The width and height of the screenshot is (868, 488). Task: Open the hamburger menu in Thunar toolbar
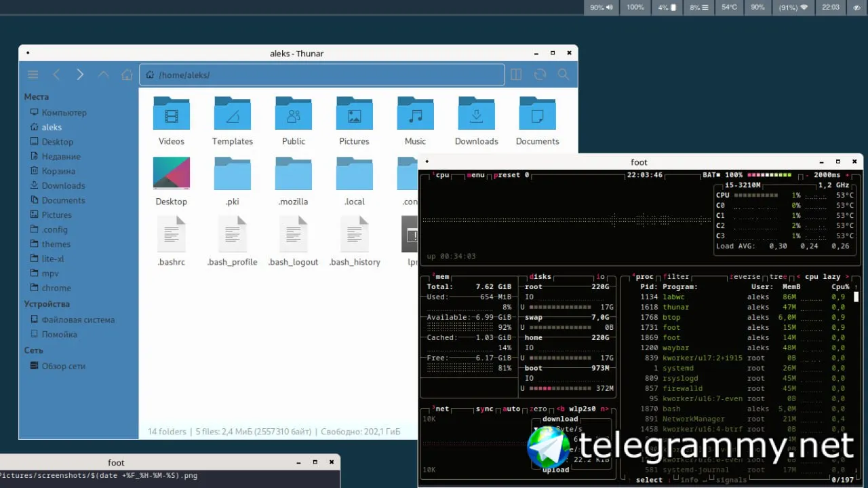pos(33,75)
